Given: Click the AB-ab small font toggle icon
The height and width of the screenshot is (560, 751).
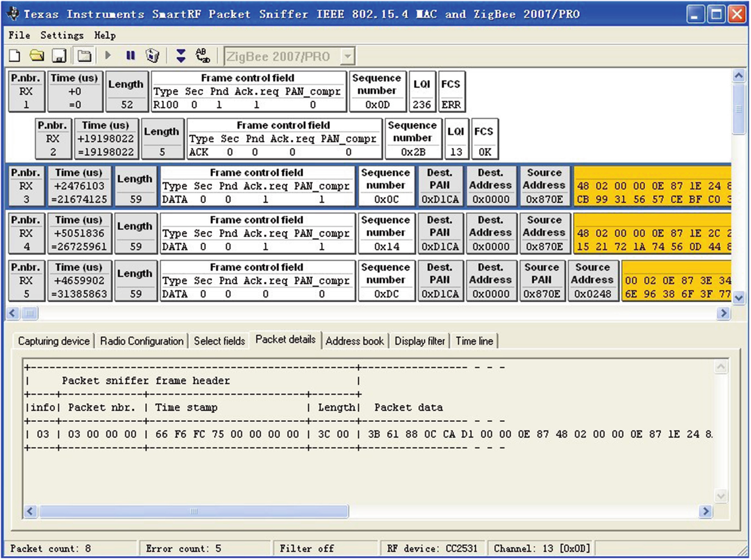Looking at the screenshot, I should click(203, 55).
